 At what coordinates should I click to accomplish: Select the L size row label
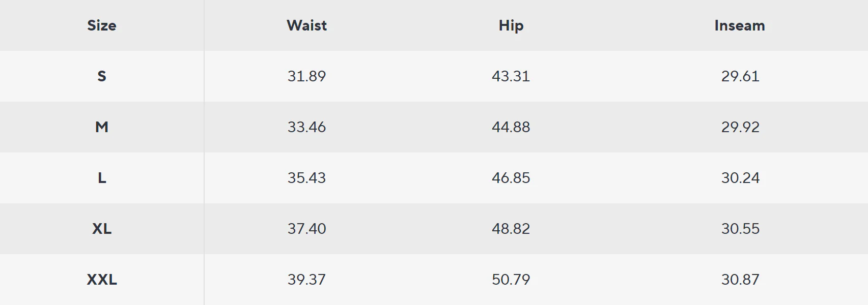click(102, 178)
